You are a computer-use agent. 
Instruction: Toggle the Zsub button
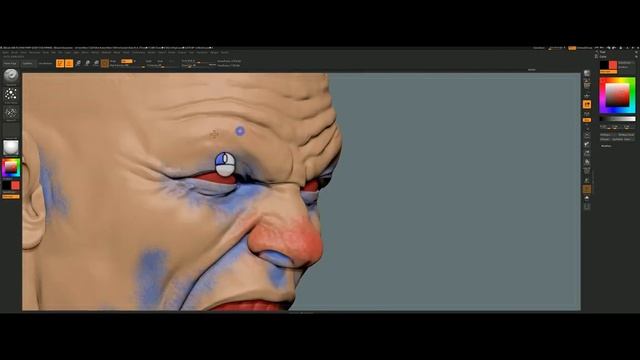(x=160, y=61)
